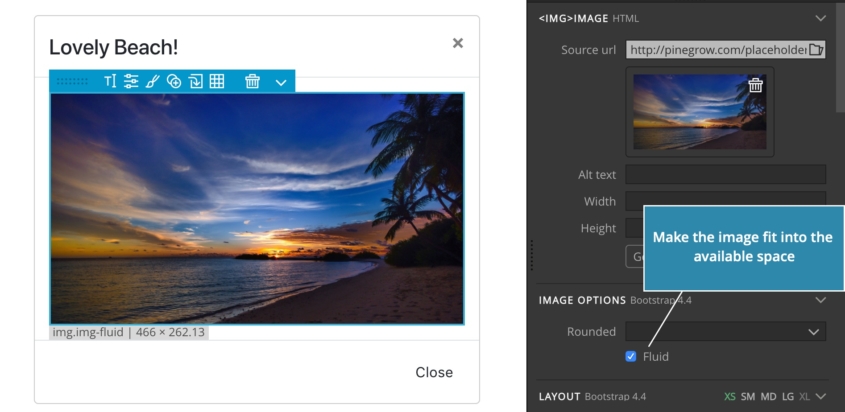This screenshot has height=412, width=845.
Task: Expand more actions chevron on the element toolbar
Action: pyautogui.click(x=281, y=82)
